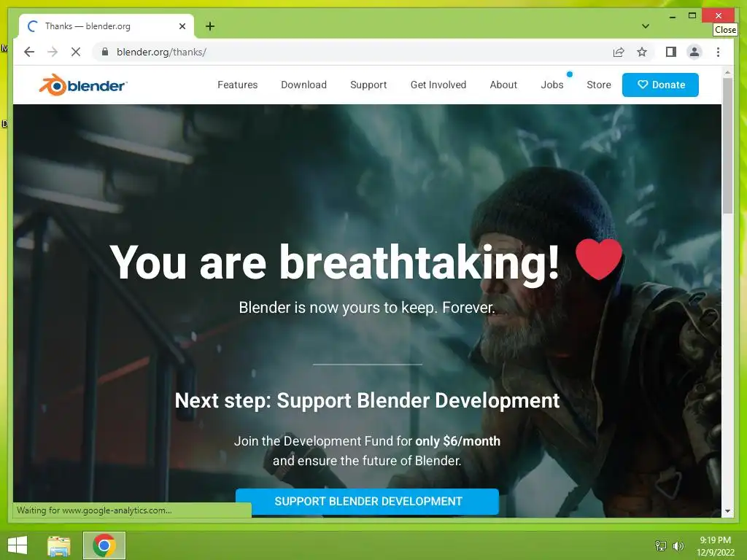Image resolution: width=747 pixels, height=560 pixels.
Task: Open the Chrome profile avatar icon
Action: [694, 52]
